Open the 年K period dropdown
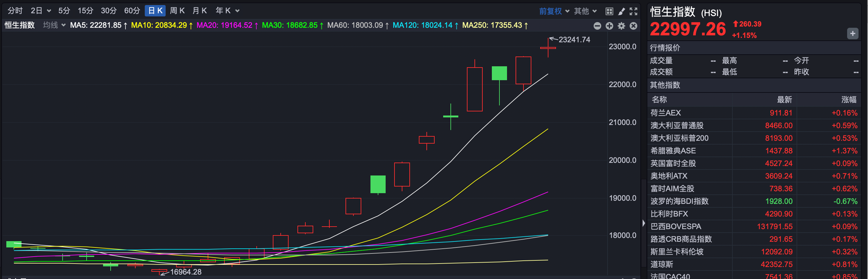The image size is (868, 279). [x=228, y=11]
